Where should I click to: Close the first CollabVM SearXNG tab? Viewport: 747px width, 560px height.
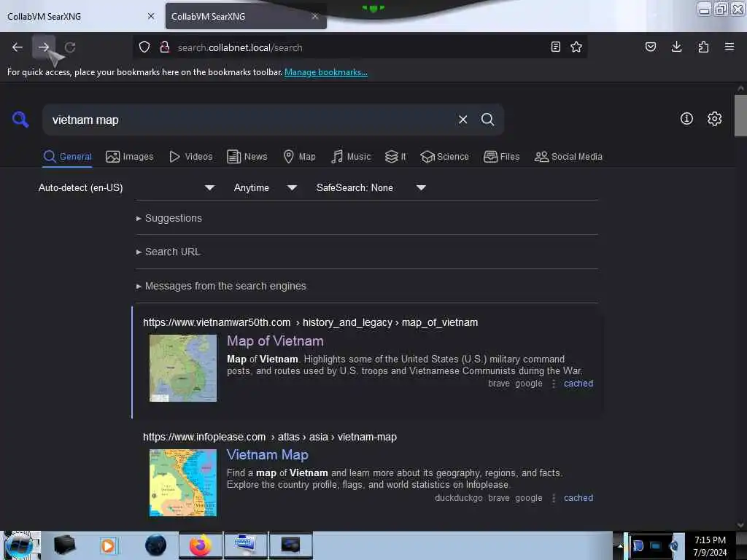click(x=151, y=16)
